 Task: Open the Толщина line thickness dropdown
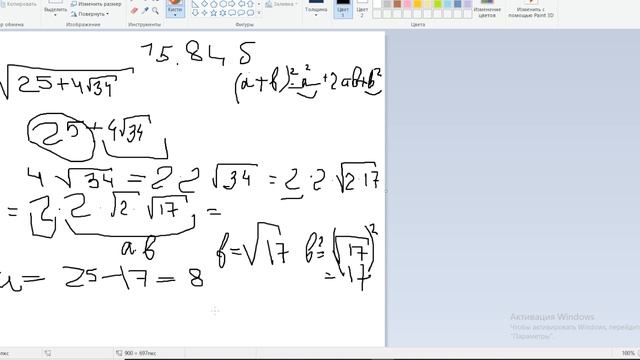316,10
